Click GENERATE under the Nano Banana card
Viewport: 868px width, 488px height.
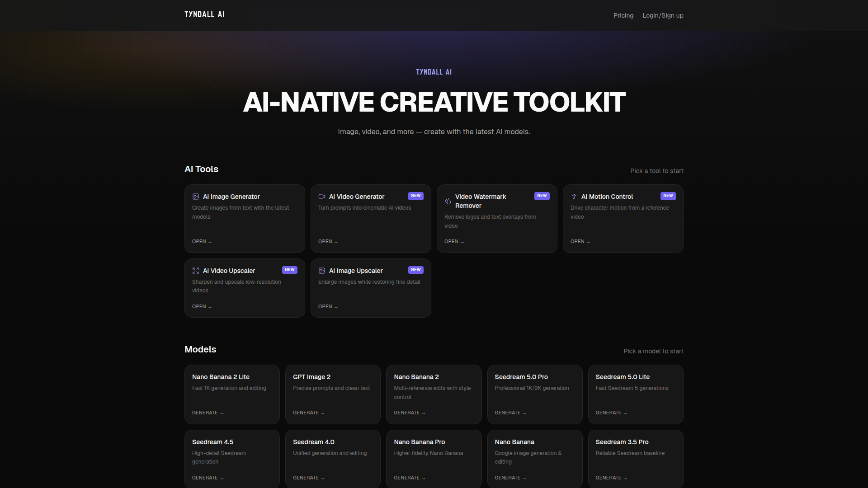click(510, 478)
